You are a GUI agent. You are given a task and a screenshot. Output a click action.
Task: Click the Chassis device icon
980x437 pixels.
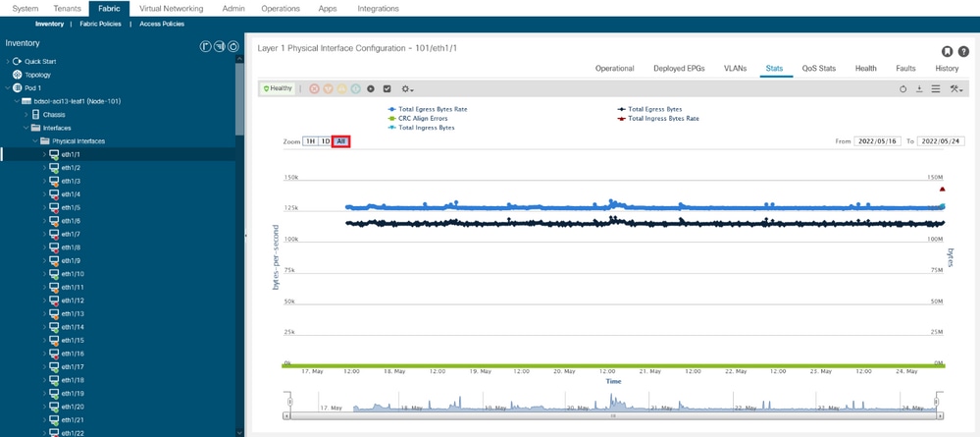click(35, 115)
